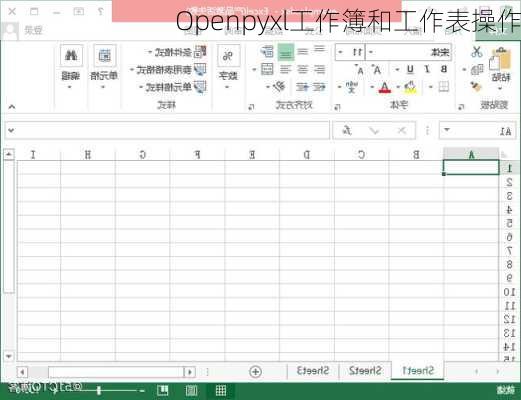Switch to the Sheet1 tab
The image size is (521, 400).
point(418,371)
